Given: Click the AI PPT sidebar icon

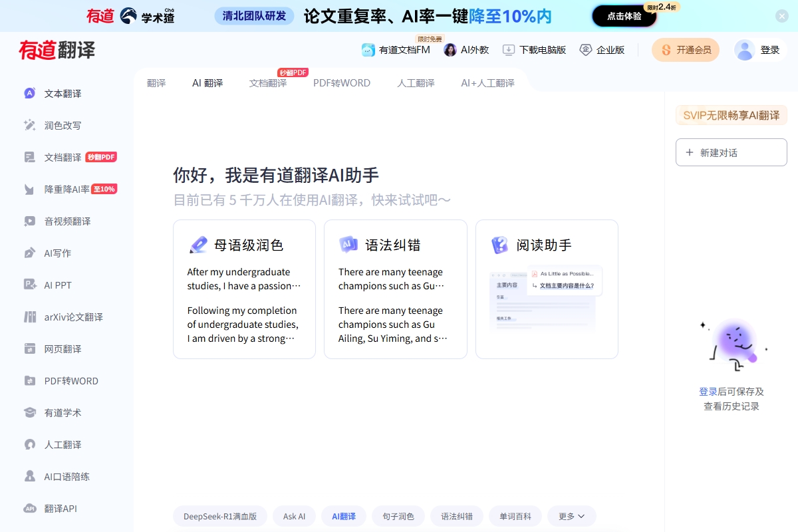Looking at the screenshot, I should (29, 285).
